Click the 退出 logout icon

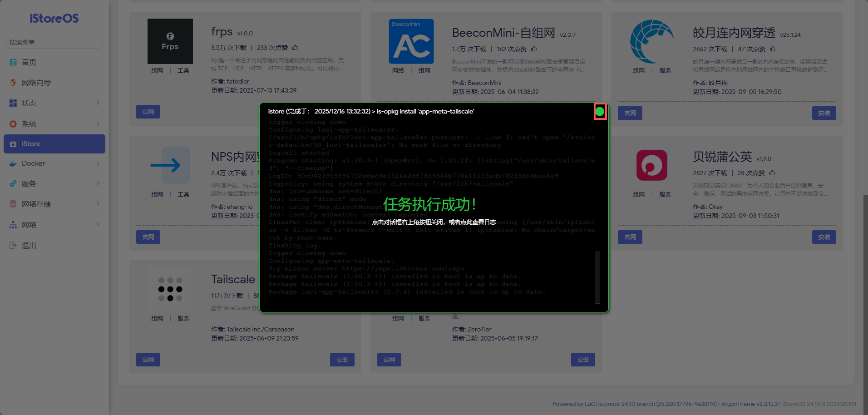tap(13, 245)
